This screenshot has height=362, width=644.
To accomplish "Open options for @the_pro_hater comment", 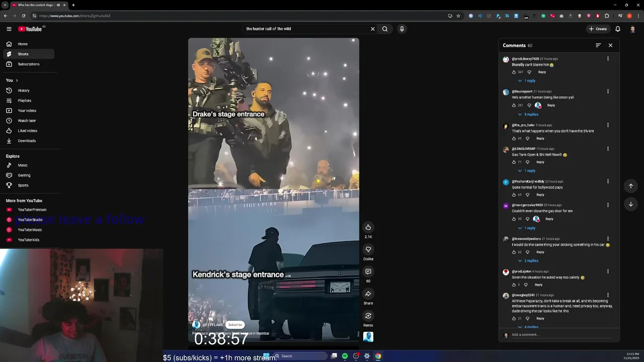I will (x=608, y=125).
